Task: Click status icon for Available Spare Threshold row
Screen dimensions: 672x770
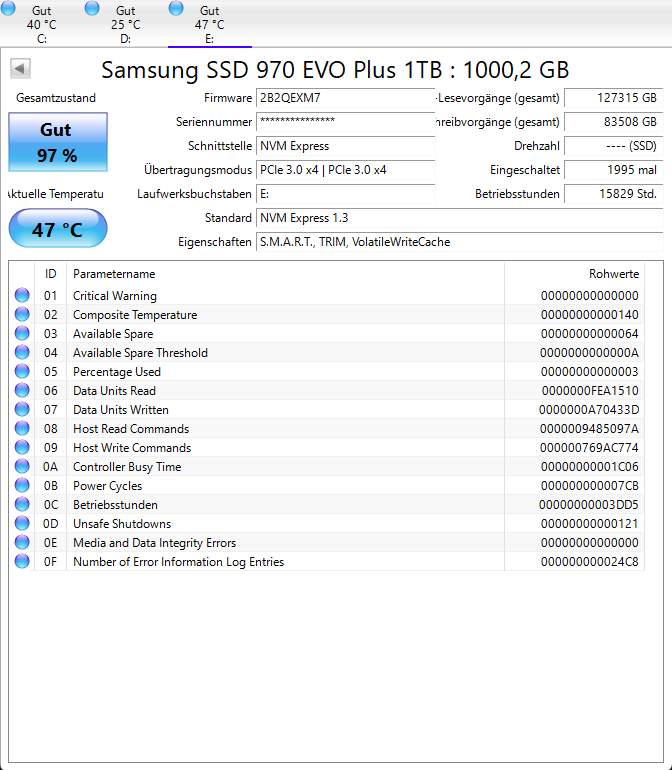Action: [22, 352]
